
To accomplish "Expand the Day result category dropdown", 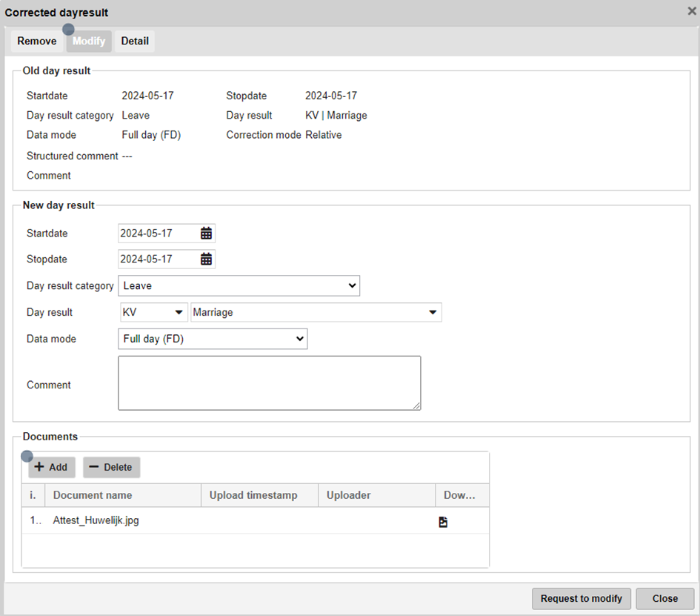I will (239, 286).
